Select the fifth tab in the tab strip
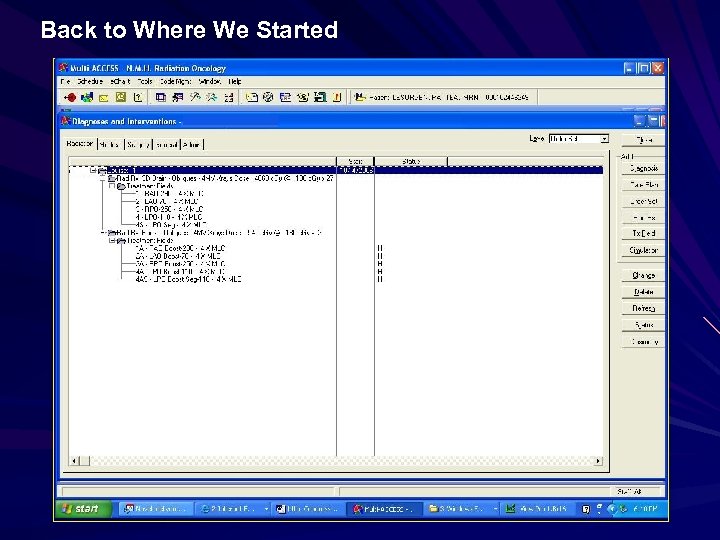 192,145
